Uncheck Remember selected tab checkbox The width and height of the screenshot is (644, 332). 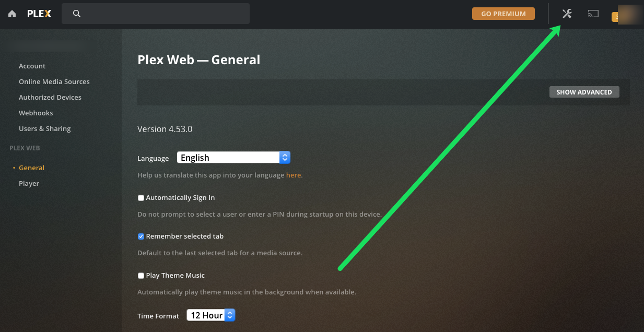(x=141, y=236)
